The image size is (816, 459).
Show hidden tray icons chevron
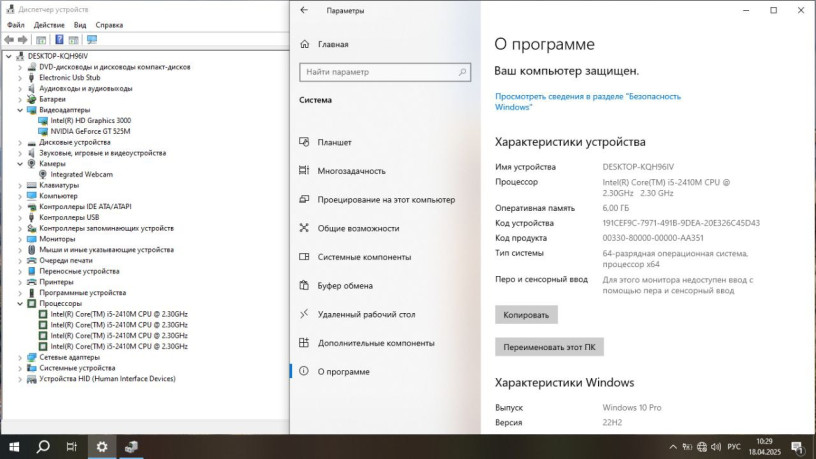673,447
